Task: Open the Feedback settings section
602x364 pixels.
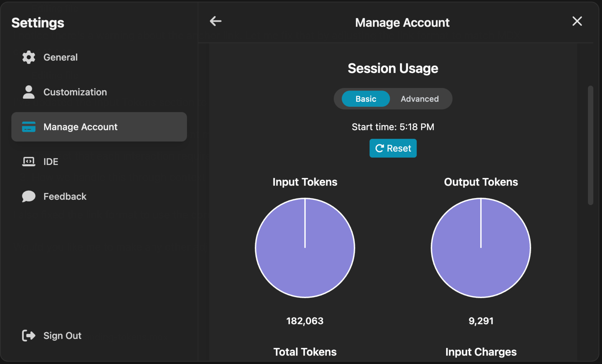Action: 65,197
